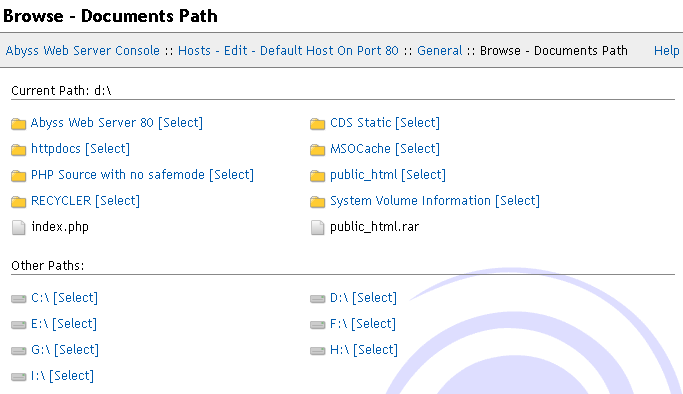The height and width of the screenshot is (394, 683).
Task: Browse to the C:\ drive
Action: [40, 298]
